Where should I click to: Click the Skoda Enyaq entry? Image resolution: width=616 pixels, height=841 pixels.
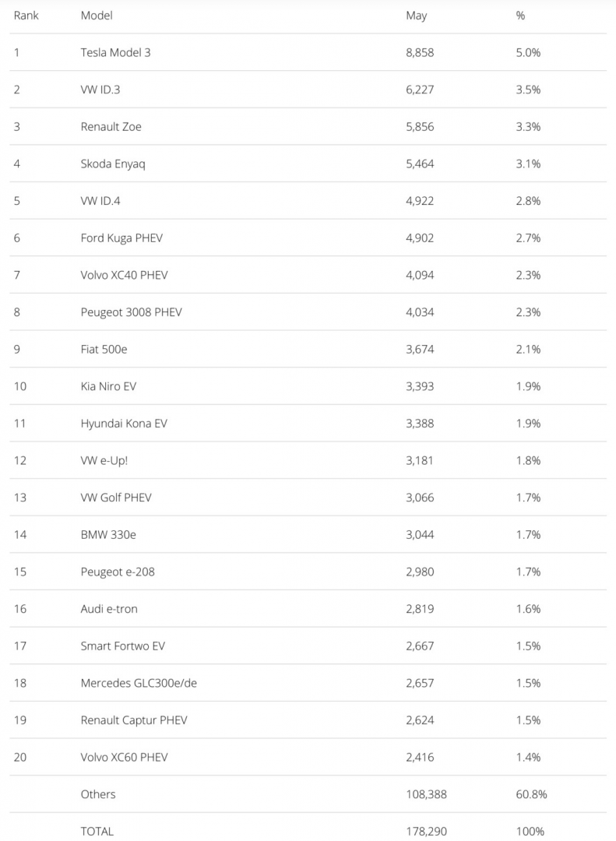click(113, 164)
